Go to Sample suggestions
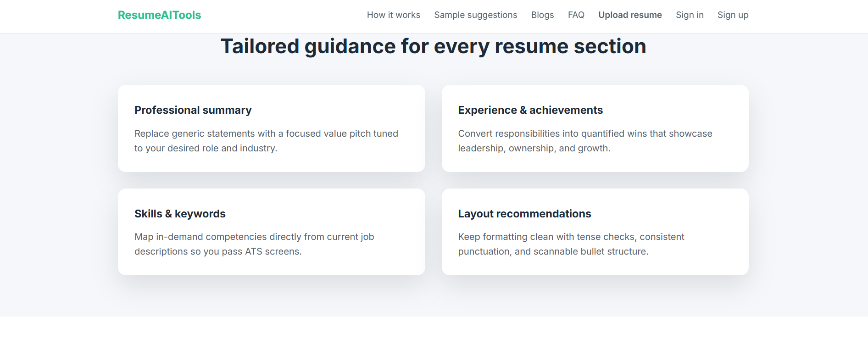This screenshot has height=361, width=868. tap(475, 15)
